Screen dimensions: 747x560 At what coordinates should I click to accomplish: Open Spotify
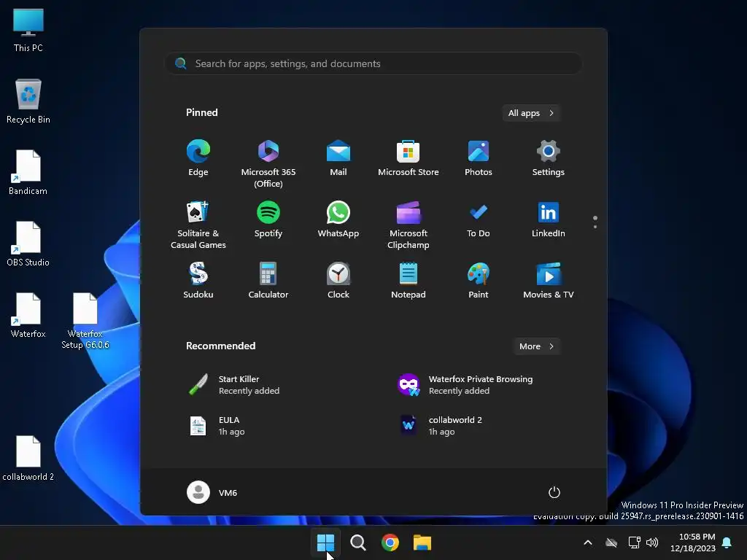click(268, 219)
